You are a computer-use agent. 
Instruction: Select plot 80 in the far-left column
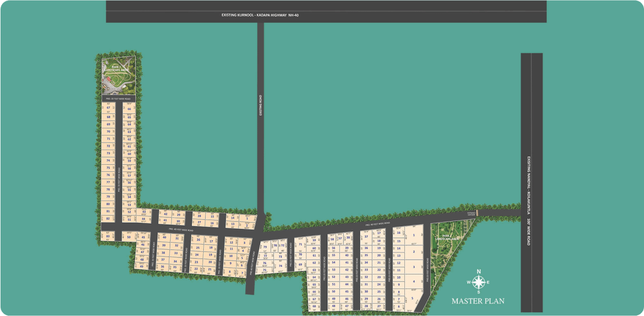pos(108,204)
